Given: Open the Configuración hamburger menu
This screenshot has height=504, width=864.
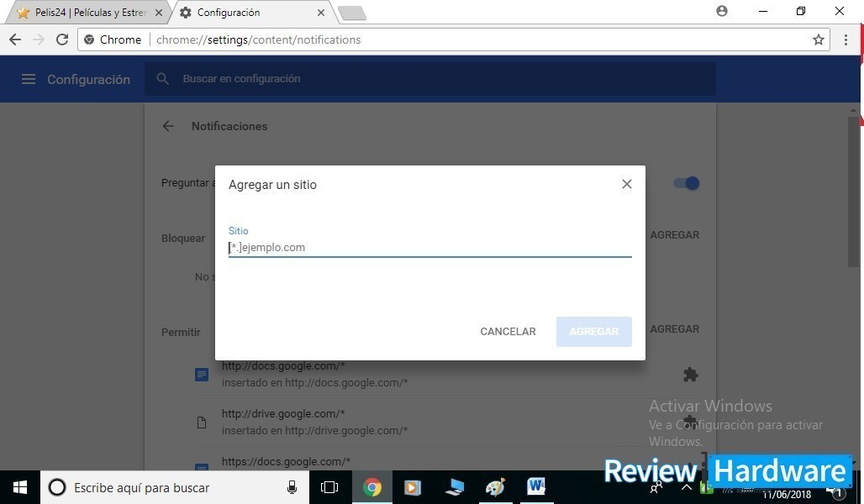Looking at the screenshot, I should coord(28,79).
